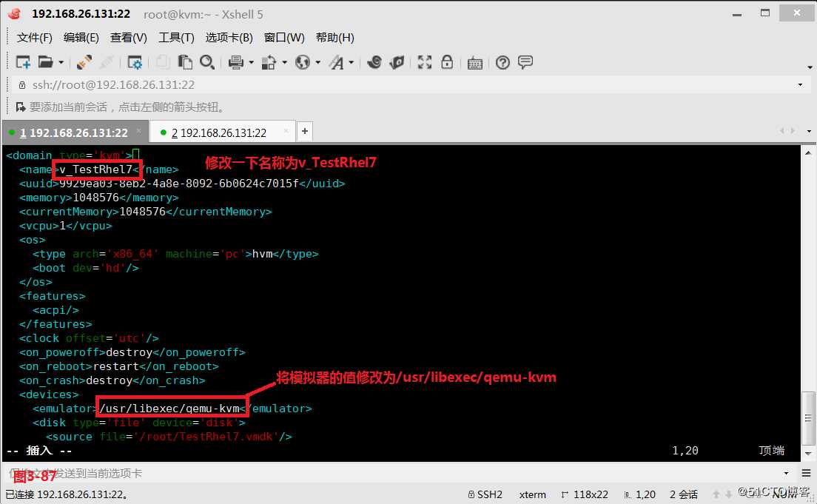Click the <vcpu>1</vcpu> line

click(x=66, y=226)
